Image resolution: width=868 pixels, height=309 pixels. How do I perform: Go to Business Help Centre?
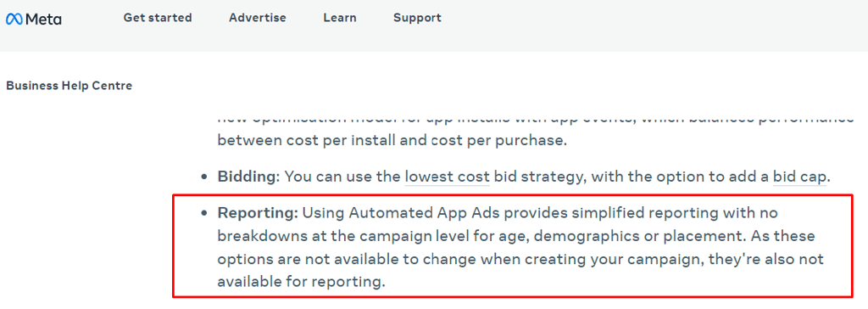[x=70, y=86]
